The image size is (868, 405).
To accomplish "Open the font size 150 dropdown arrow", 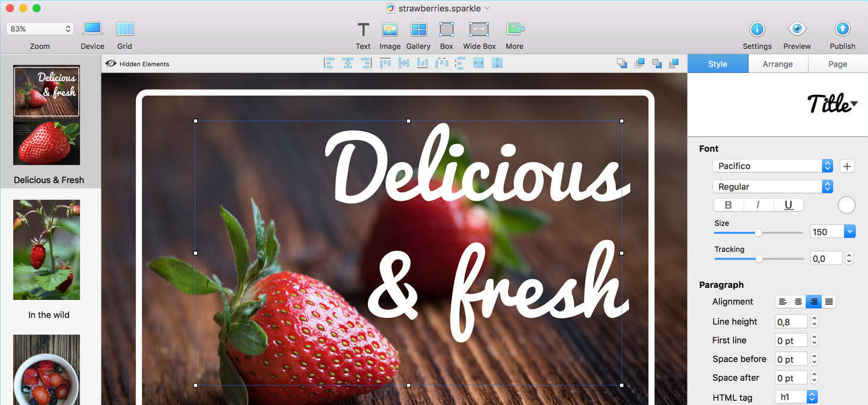I will click(x=849, y=231).
